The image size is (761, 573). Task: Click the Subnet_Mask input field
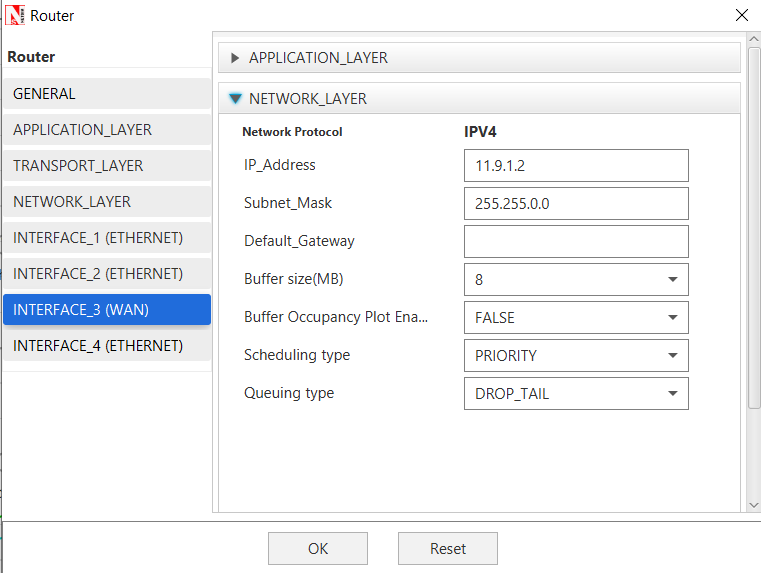point(576,203)
